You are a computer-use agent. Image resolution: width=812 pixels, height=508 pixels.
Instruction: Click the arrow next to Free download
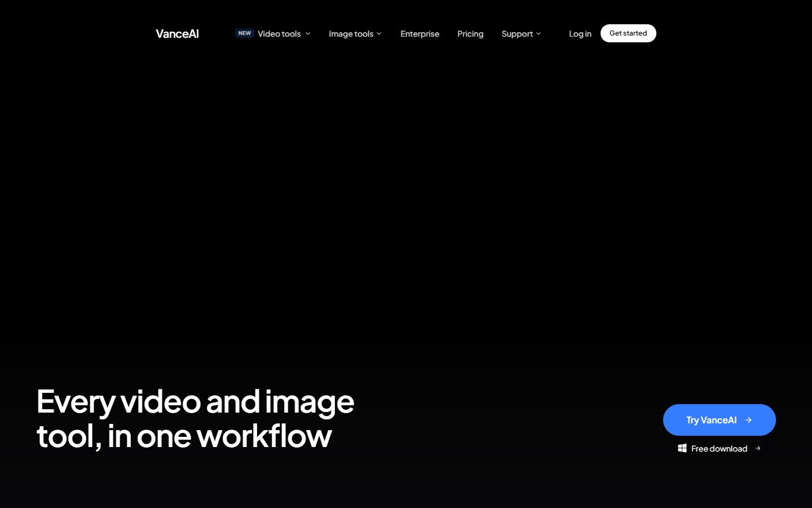758,448
